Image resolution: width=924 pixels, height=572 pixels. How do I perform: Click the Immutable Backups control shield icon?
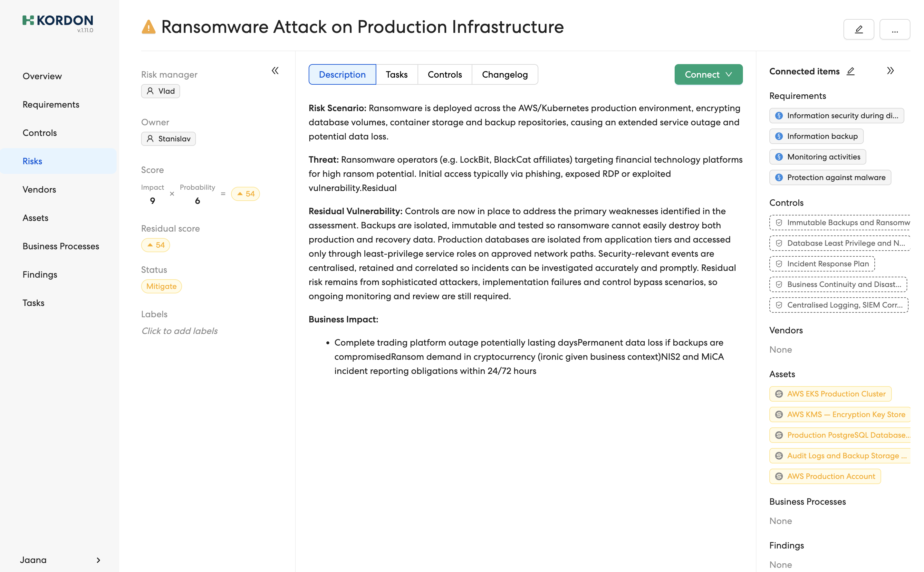(x=779, y=223)
